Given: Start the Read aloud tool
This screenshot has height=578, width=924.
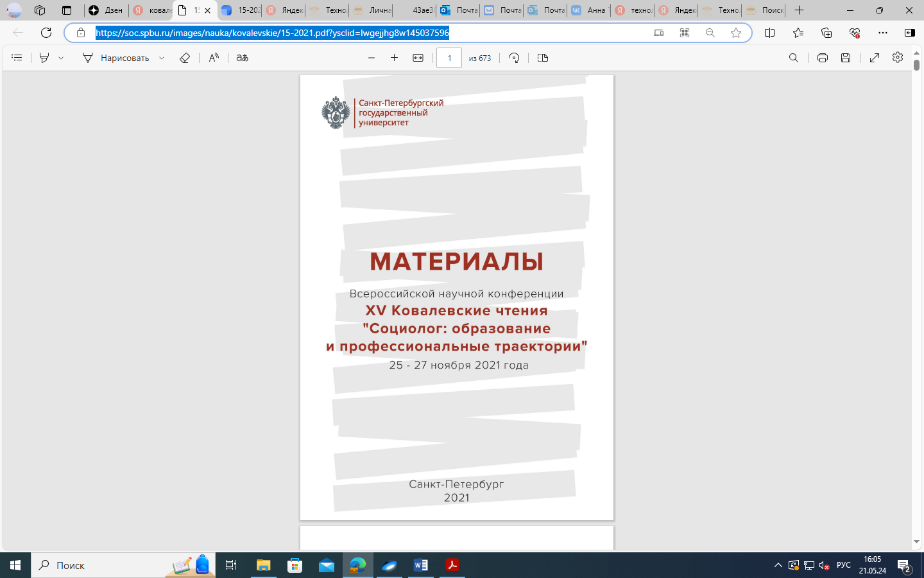Looking at the screenshot, I should [214, 58].
